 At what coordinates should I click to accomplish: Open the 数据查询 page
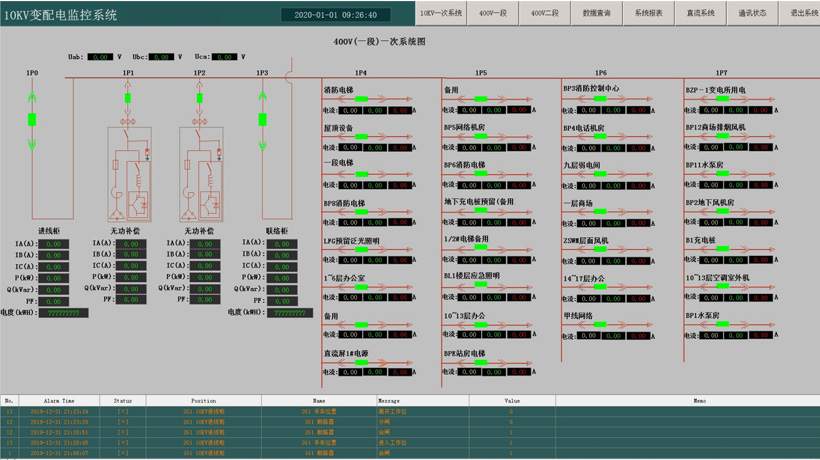click(597, 14)
